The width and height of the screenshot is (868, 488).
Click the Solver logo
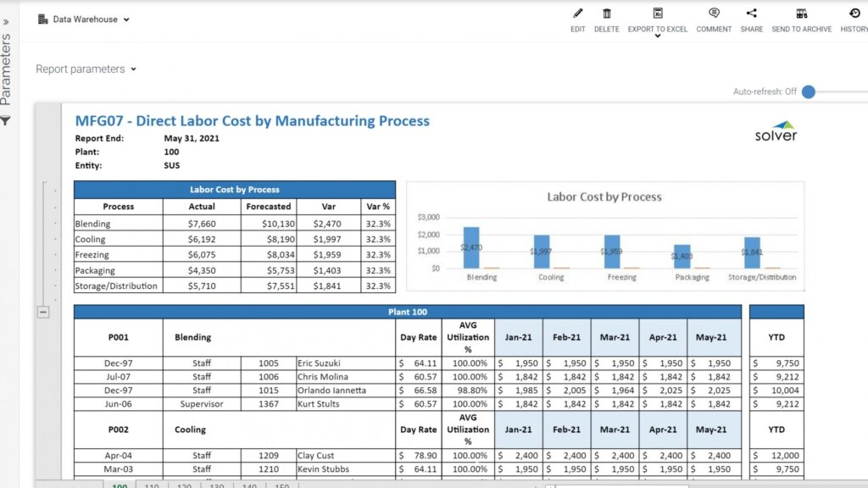[776, 131]
